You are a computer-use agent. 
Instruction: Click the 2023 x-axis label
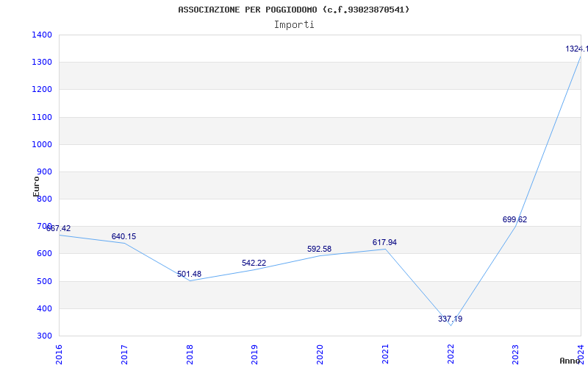(516, 355)
